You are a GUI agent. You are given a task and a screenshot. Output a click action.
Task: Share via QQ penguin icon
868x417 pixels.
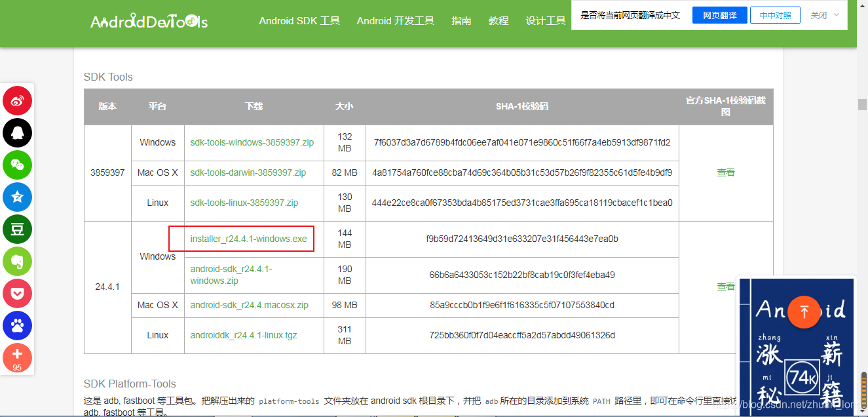point(17,133)
